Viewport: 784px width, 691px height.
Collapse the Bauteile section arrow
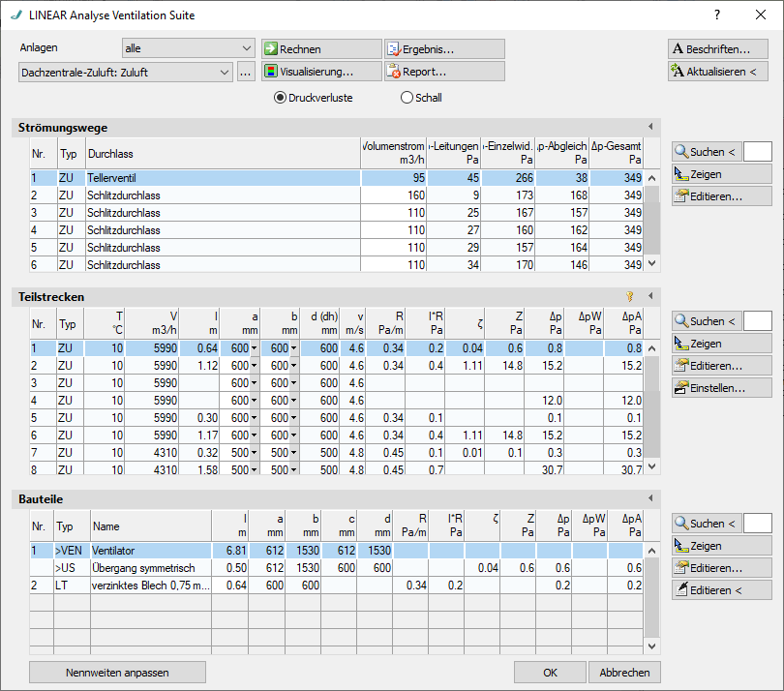(x=650, y=498)
